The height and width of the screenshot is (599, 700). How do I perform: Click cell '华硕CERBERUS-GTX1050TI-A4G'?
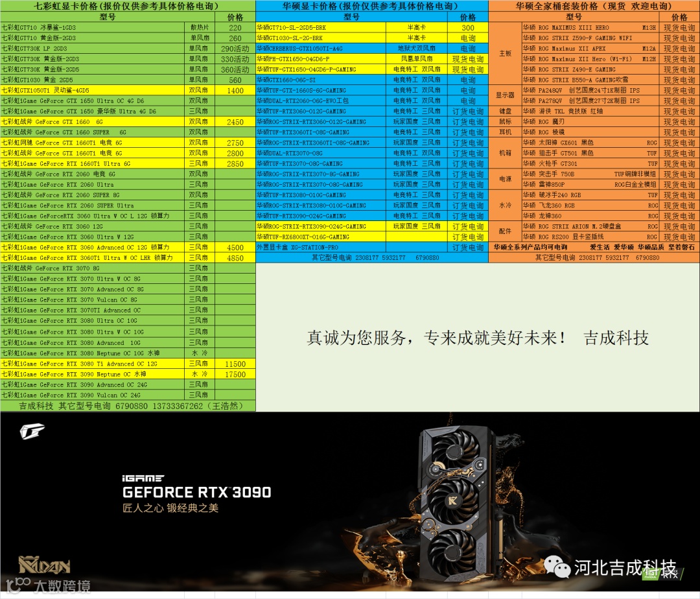(321, 48)
